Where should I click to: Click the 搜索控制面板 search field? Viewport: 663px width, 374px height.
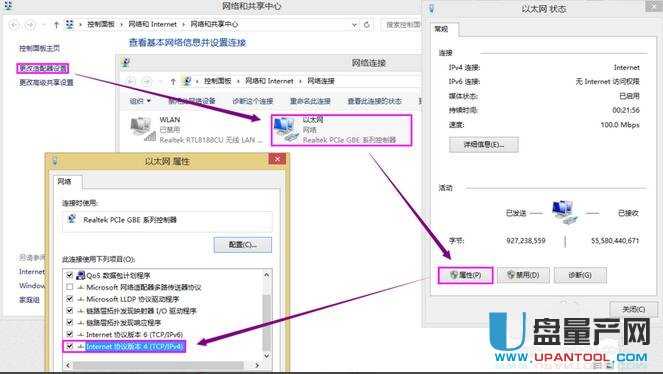(403, 25)
